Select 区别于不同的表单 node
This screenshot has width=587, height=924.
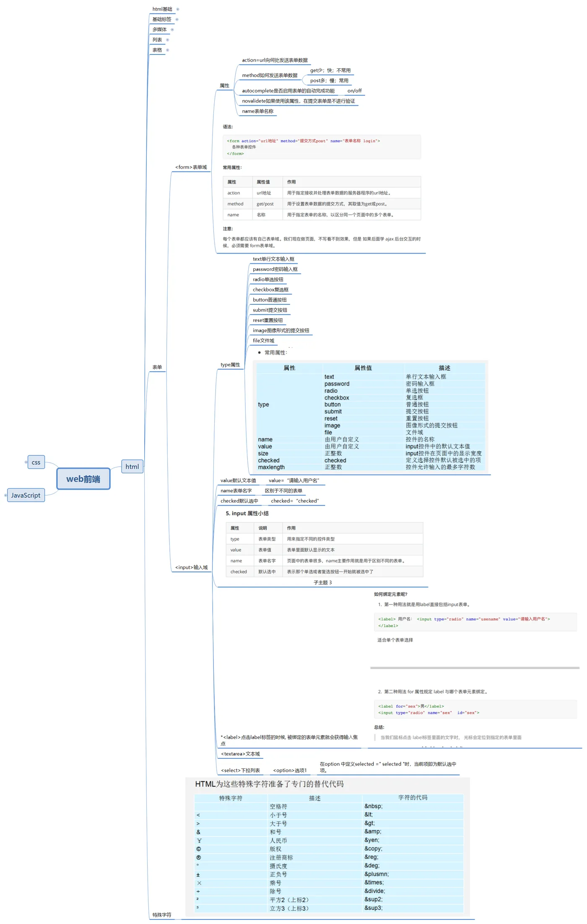(284, 491)
